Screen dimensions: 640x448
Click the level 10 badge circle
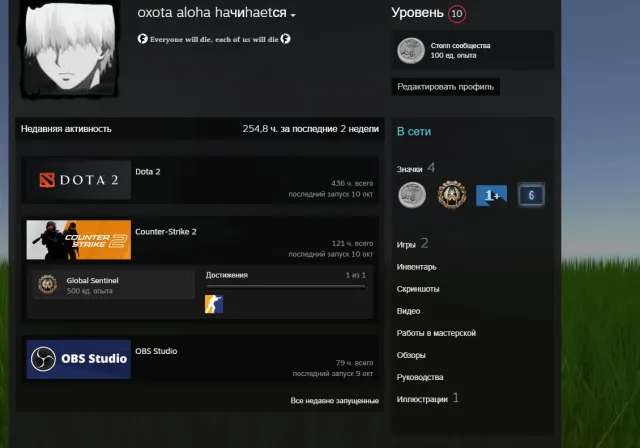click(x=457, y=14)
